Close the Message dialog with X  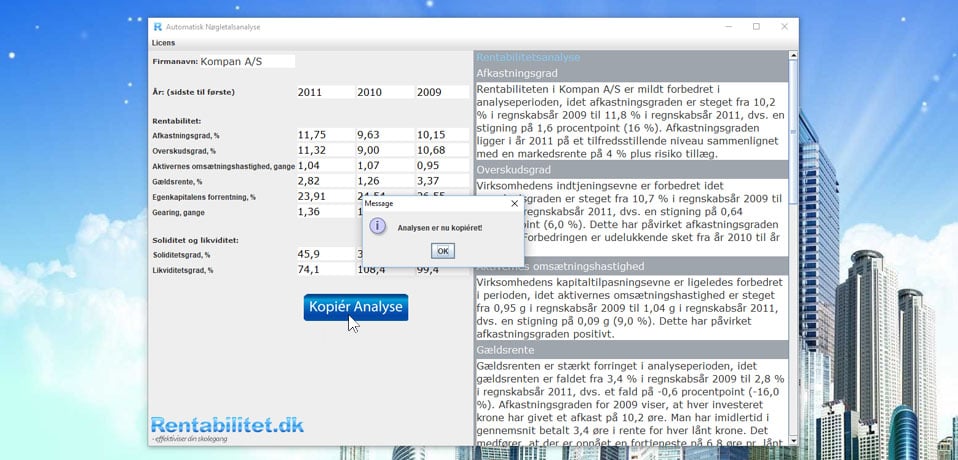click(x=515, y=203)
